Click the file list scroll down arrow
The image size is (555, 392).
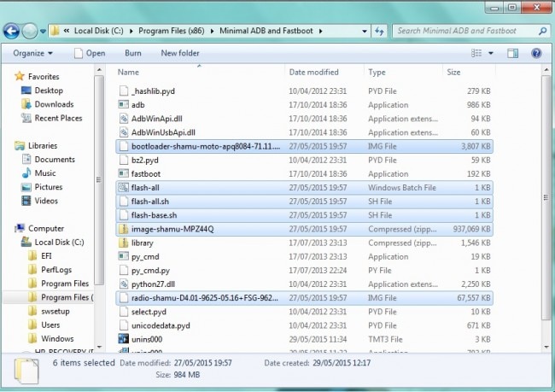(x=546, y=347)
